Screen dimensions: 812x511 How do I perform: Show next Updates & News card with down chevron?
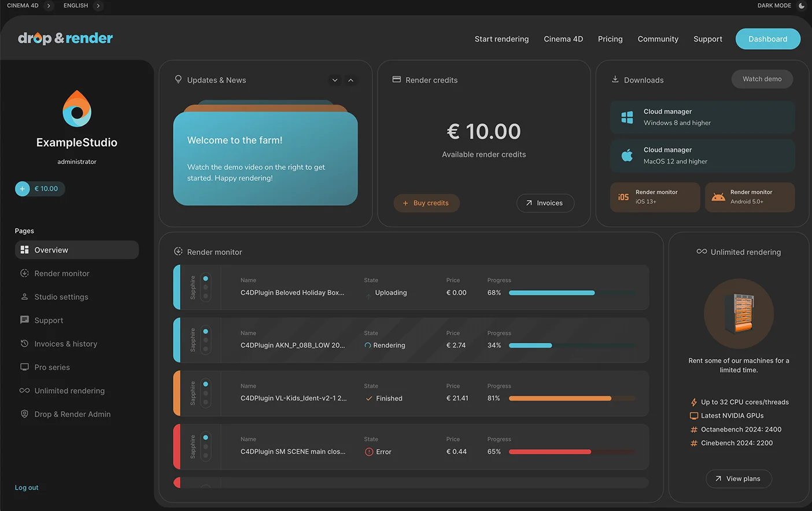(335, 80)
